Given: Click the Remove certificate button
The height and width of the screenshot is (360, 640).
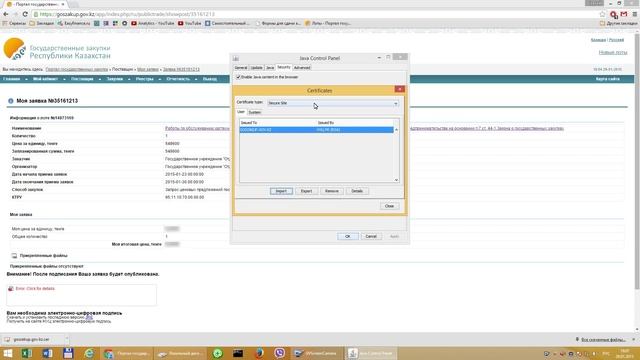Looking at the screenshot, I should click(332, 191).
